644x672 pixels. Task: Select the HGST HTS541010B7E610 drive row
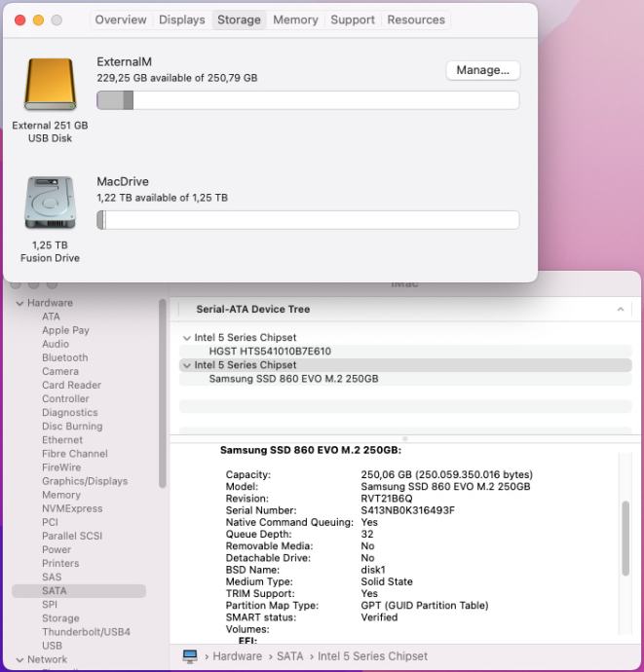(405, 351)
